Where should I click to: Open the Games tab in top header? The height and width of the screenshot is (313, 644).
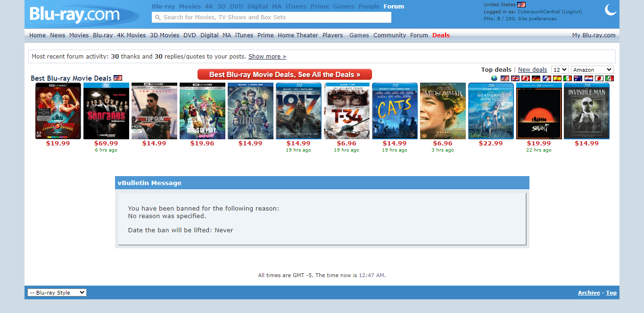tap(344, 7)
